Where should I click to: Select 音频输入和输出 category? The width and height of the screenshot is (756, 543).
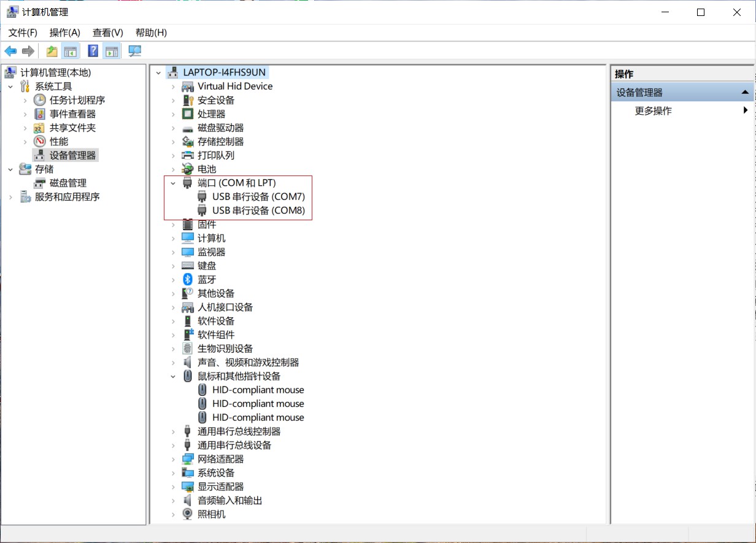pyautogui.click(x=230, y=501)
